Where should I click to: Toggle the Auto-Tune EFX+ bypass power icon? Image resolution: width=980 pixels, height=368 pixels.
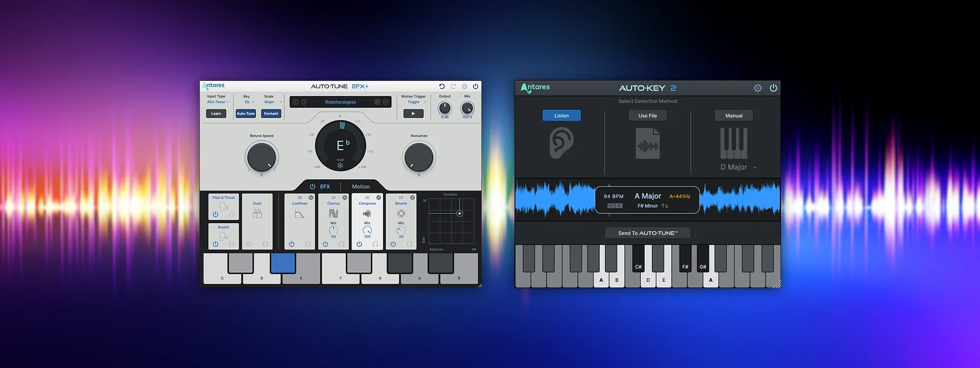pyautogui.click(x=475, y=86)
